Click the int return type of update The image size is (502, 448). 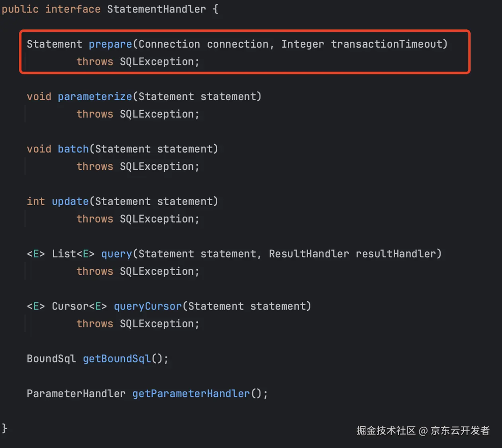pyautogui.click(x=36, y=202)
